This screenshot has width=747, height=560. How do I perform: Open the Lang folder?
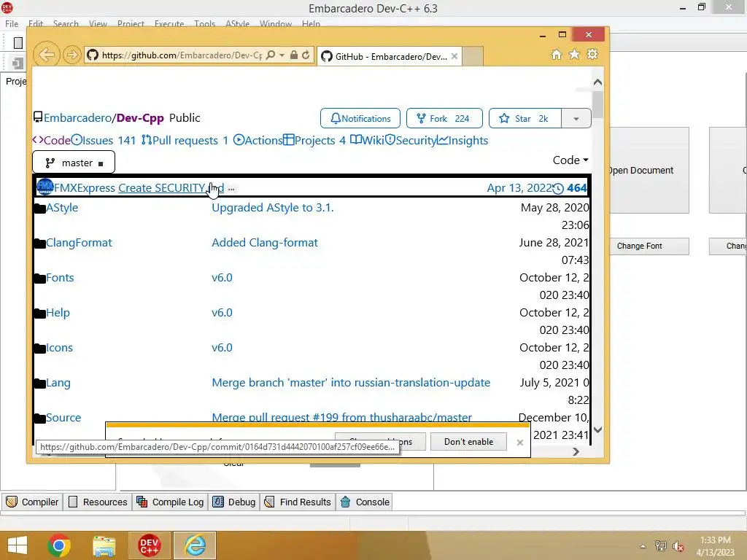point(58,383)
